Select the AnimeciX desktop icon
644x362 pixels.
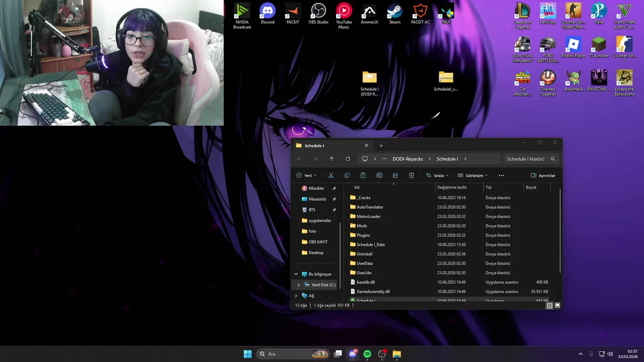(369, 14)
